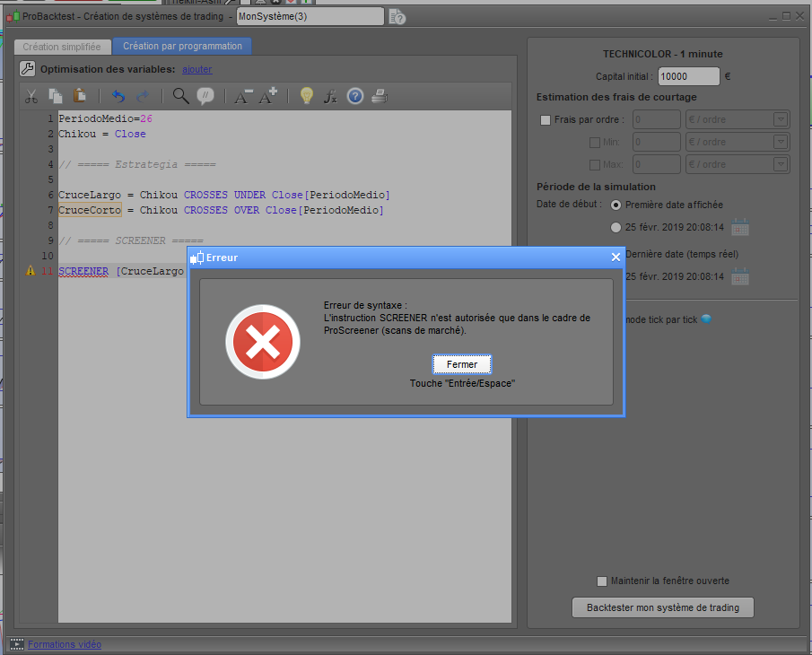
Task: Toggle comment with speech bubble icon
Action: tap(205, 96)
